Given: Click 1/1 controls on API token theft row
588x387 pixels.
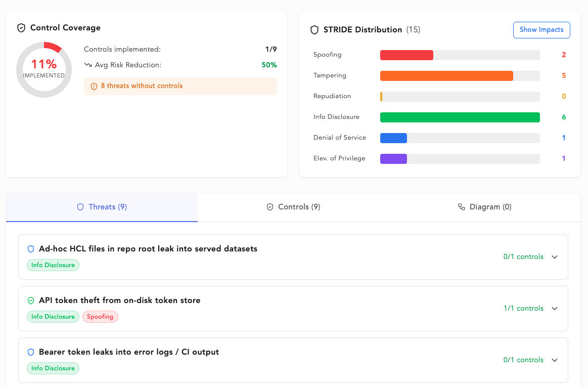Looking at the screenshot, I should point(523,309).
